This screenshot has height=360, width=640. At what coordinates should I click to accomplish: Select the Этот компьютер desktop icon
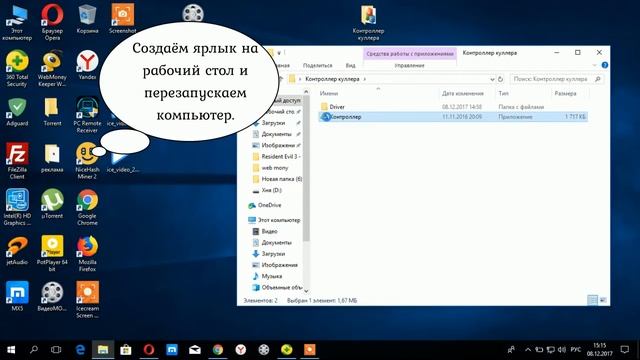click(17, 22)
